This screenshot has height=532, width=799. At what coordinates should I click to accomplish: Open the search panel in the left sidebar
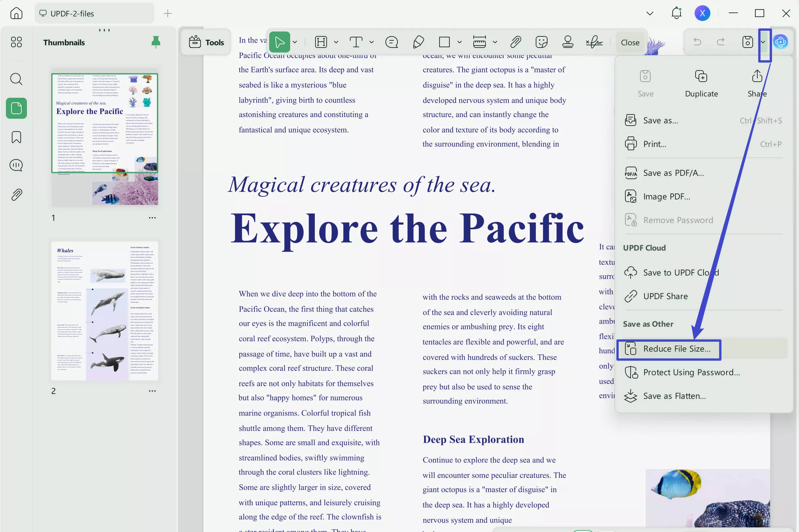[16, 79]
